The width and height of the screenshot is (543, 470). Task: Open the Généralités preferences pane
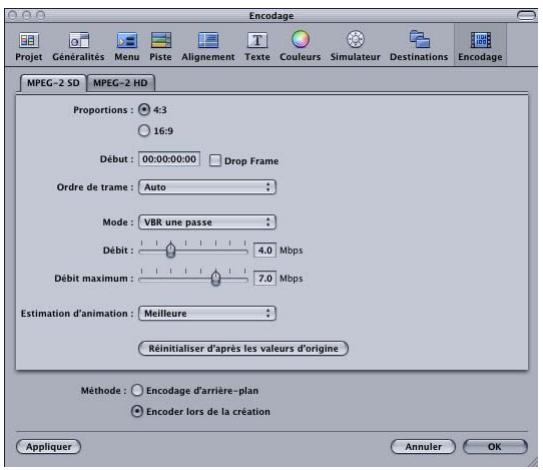78,46
